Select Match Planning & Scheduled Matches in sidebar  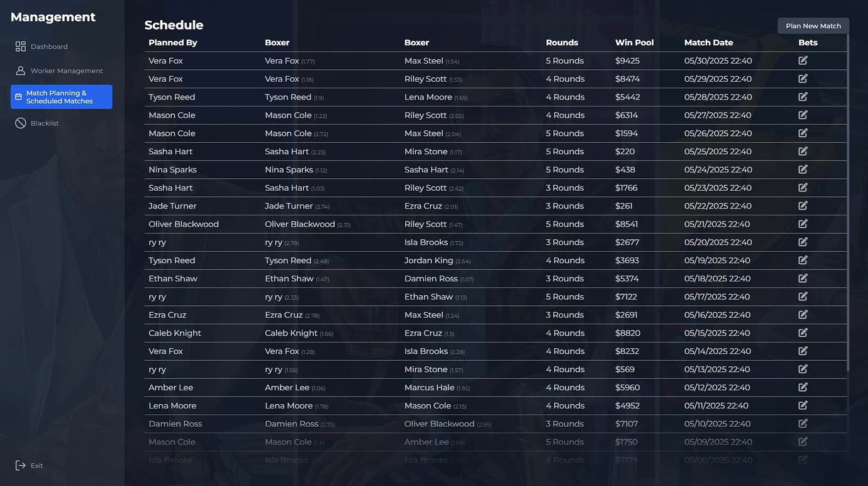(x=61, y=96)
